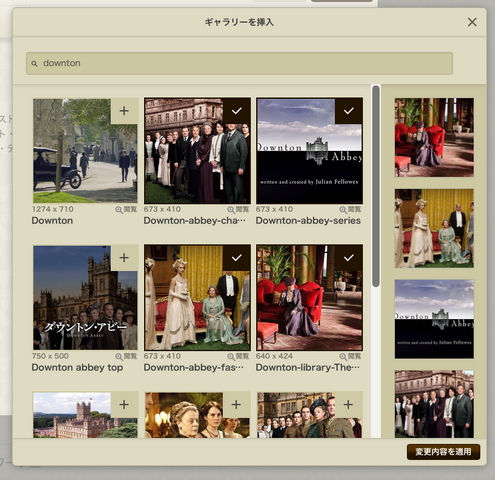Click the search field containing downton
495x480 pixels.
pyautogui.click(x=239, y=63)
